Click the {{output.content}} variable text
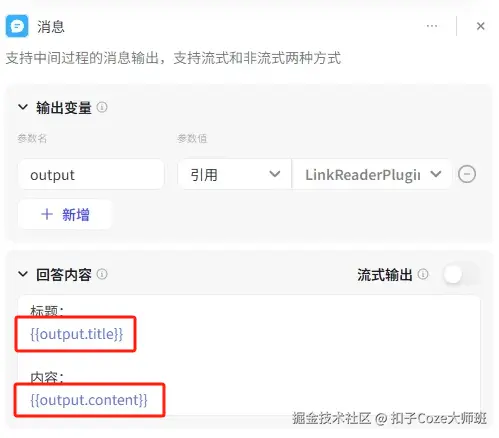The image size is (499, 438). [89, 400]
